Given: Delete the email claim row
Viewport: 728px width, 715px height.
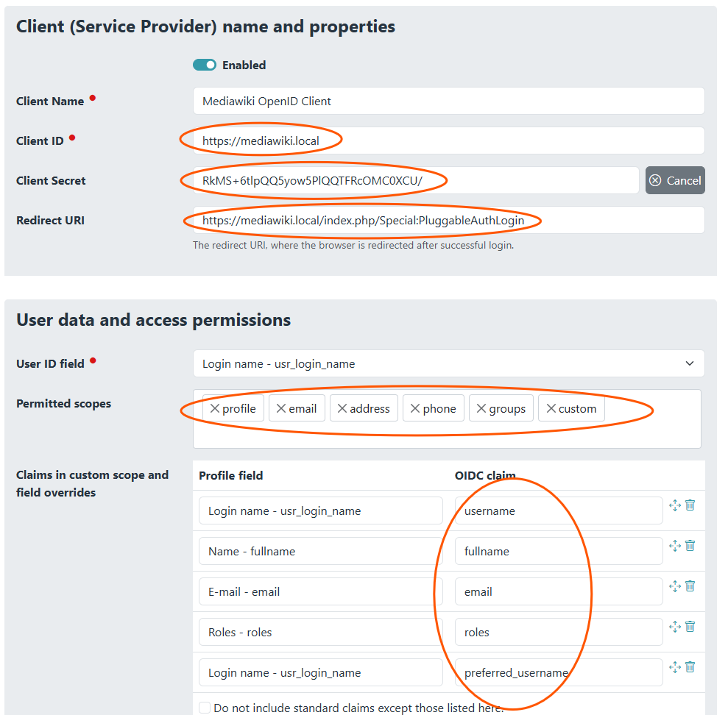Looking at the screenshot, I should (x=690, y=586).
